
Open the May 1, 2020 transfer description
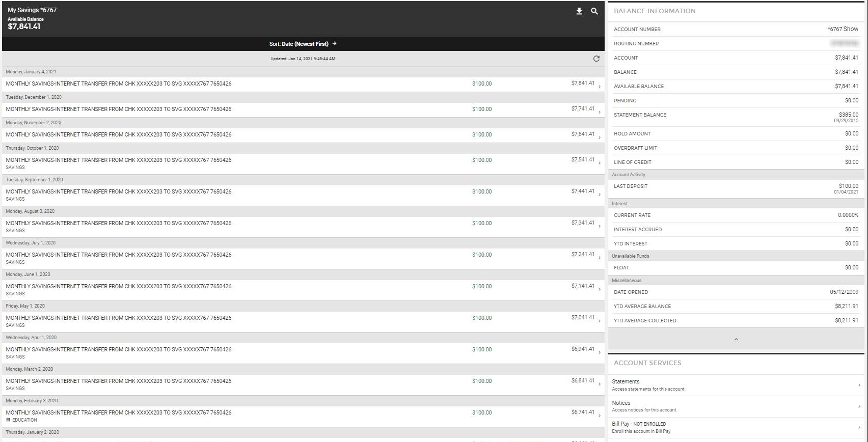tap(119, 318)
